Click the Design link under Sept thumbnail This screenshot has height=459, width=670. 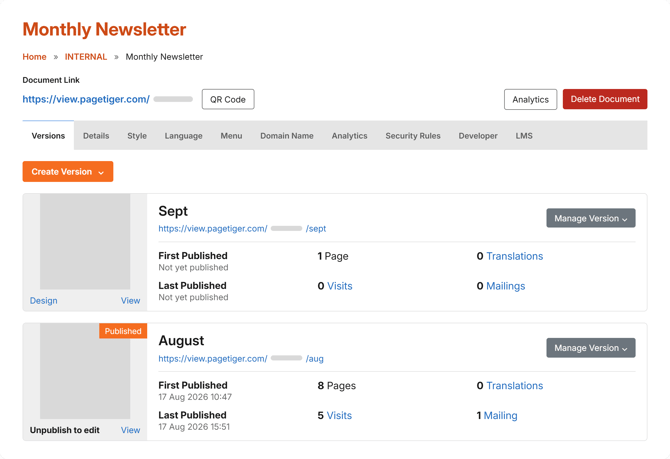tap(44, 300)
